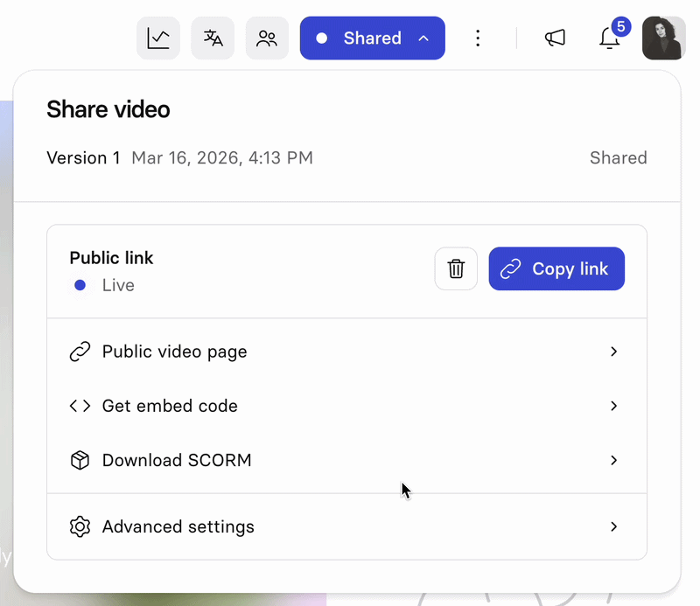
Task: Open Advanced settings
Action: coord(346,526)
